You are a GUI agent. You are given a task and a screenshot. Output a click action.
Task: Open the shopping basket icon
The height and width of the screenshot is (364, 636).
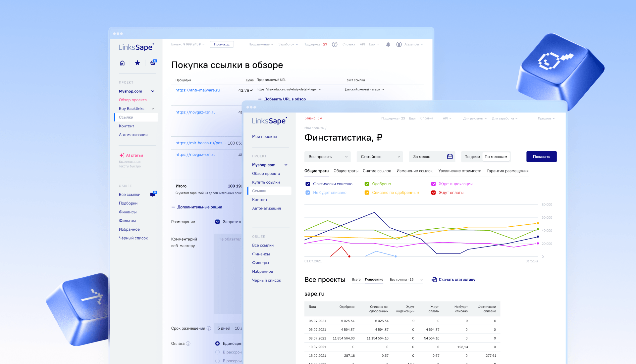(153, 63)
